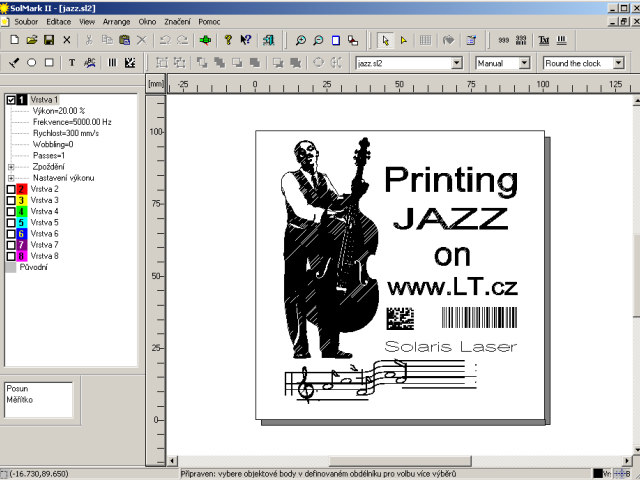Image resolution: width=640 pixels, height=480 pixels.
Task: Select the T text tool
Action: pos(72,62)
